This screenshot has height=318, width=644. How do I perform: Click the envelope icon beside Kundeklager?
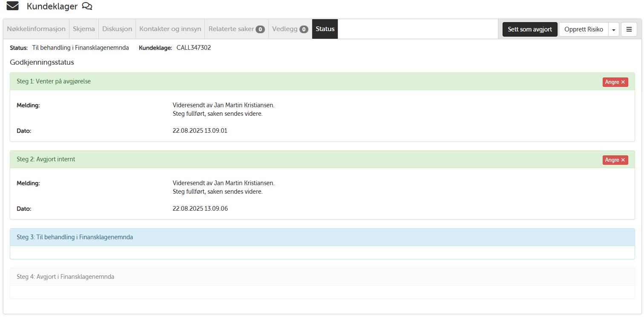[x=12, y=6]
